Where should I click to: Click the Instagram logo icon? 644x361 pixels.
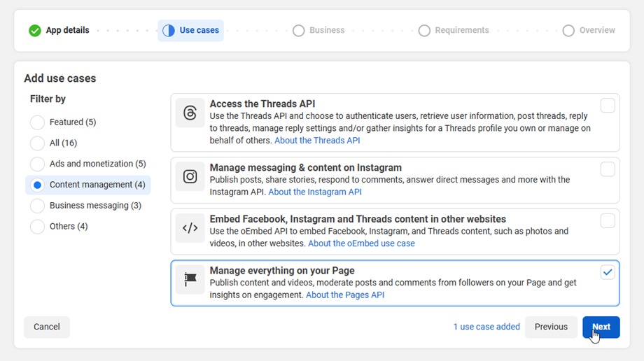[x=190, y=176]
